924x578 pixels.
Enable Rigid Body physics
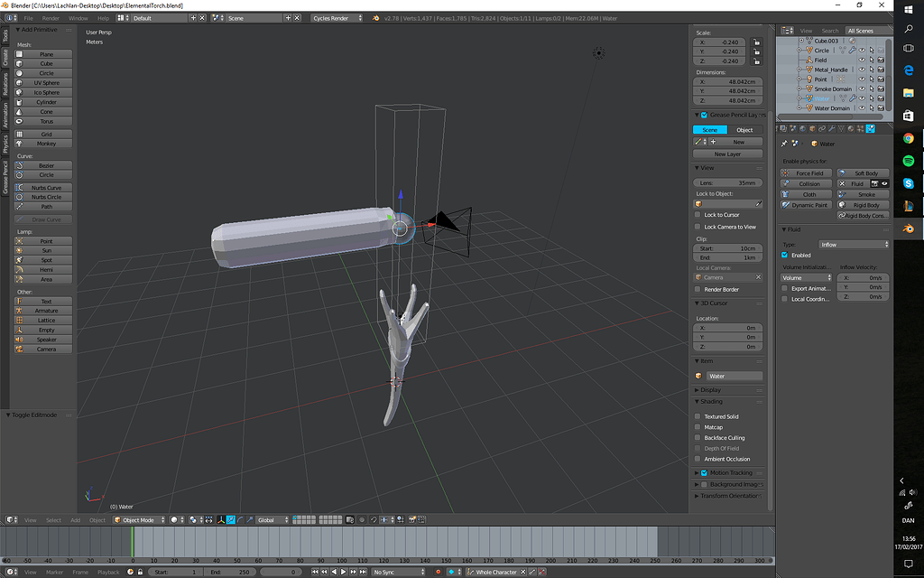tap(864, 205)
